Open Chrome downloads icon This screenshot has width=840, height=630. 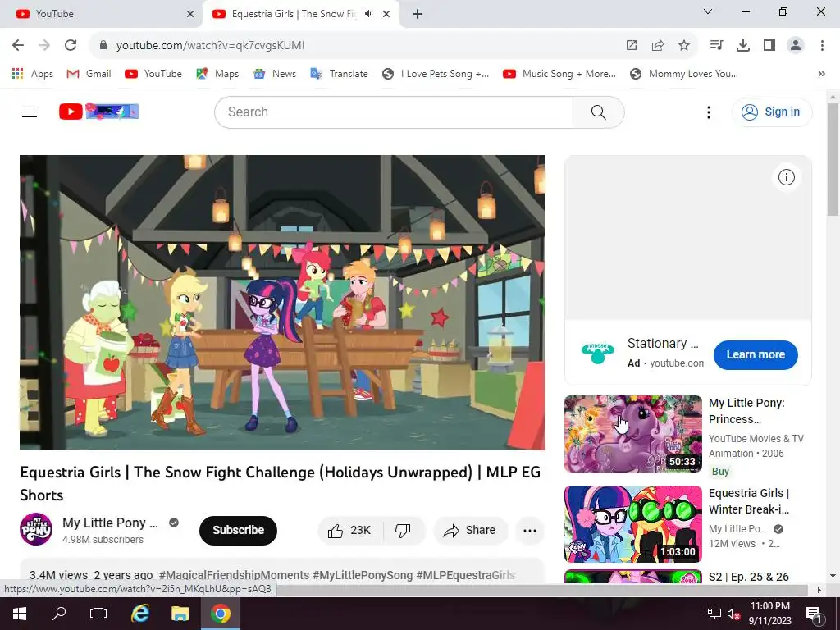[742, 46]
